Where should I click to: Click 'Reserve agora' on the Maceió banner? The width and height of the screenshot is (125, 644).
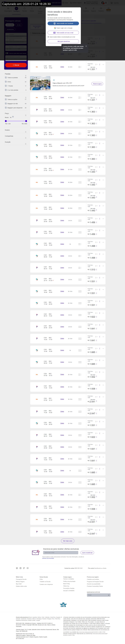(97, 84)
